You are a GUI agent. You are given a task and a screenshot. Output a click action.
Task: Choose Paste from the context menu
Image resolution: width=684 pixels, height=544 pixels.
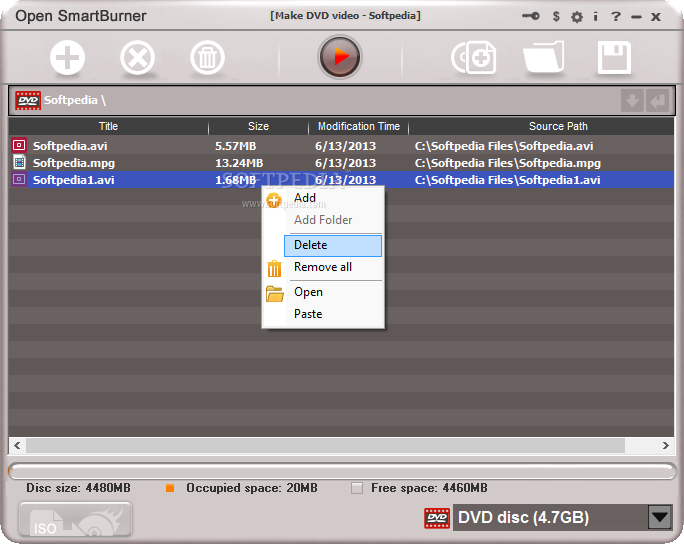[x=325, y=314]
